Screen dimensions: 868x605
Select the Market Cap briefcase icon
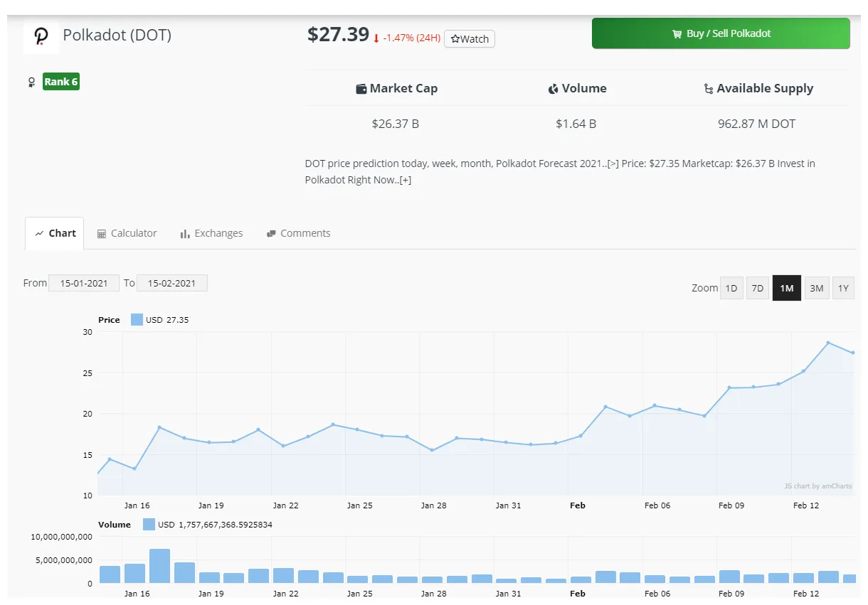[361, 88]
